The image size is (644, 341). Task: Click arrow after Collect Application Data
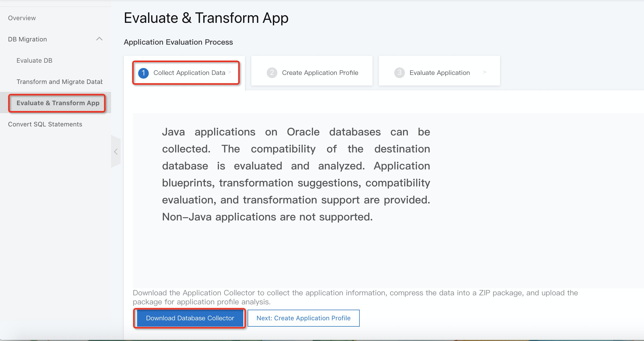[230, 72]
